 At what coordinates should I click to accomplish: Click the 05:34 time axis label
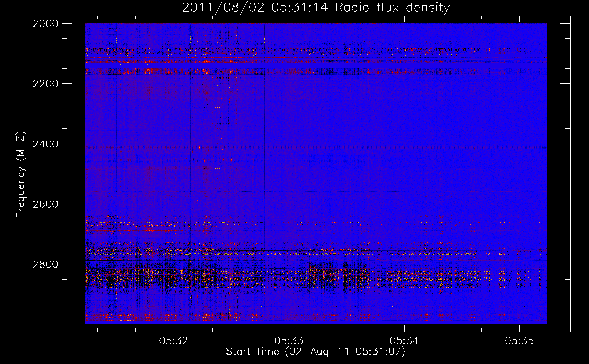(x=404, y=341)
